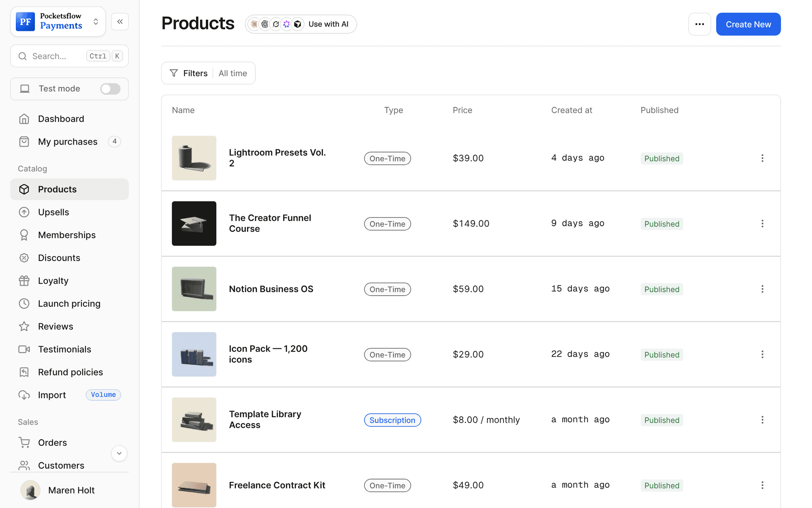Click the Launch pricing clock icon
This screenshot has height=508, width=812.
(x=24, y=304)
